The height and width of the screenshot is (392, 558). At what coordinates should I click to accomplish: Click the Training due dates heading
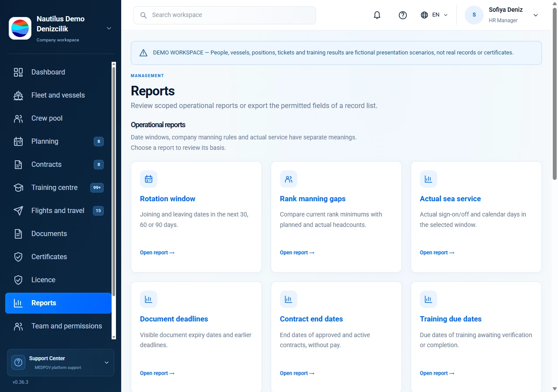[x=450, y=319]
